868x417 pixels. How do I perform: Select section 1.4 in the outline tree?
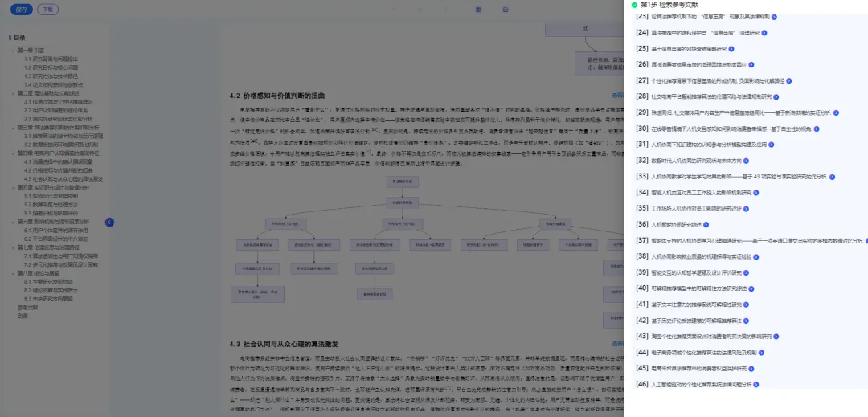tap(54, 84)
